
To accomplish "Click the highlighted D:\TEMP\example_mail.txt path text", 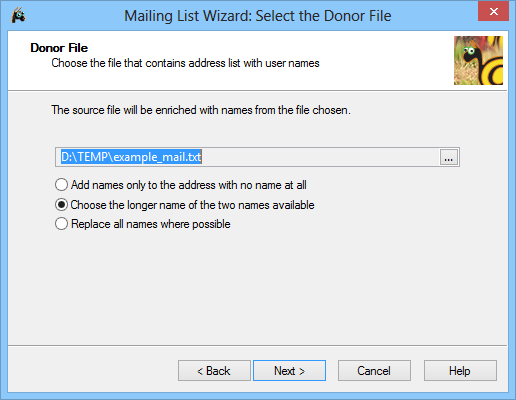I will pos(131,157).
